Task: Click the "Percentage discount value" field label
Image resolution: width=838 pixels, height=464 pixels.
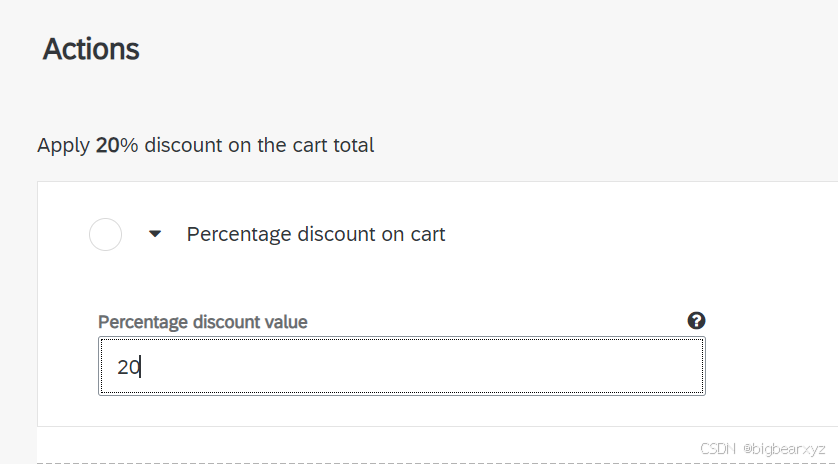Action: (203, 322)
